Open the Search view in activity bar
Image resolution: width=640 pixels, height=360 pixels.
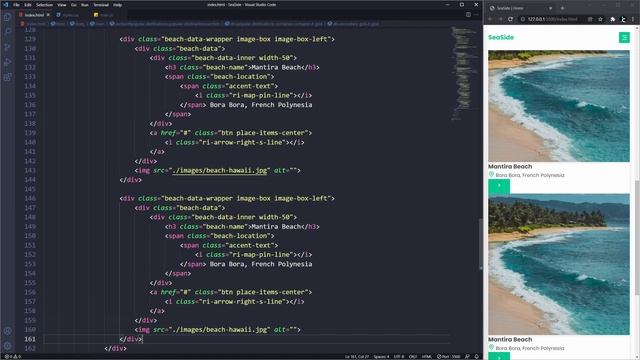7,32
